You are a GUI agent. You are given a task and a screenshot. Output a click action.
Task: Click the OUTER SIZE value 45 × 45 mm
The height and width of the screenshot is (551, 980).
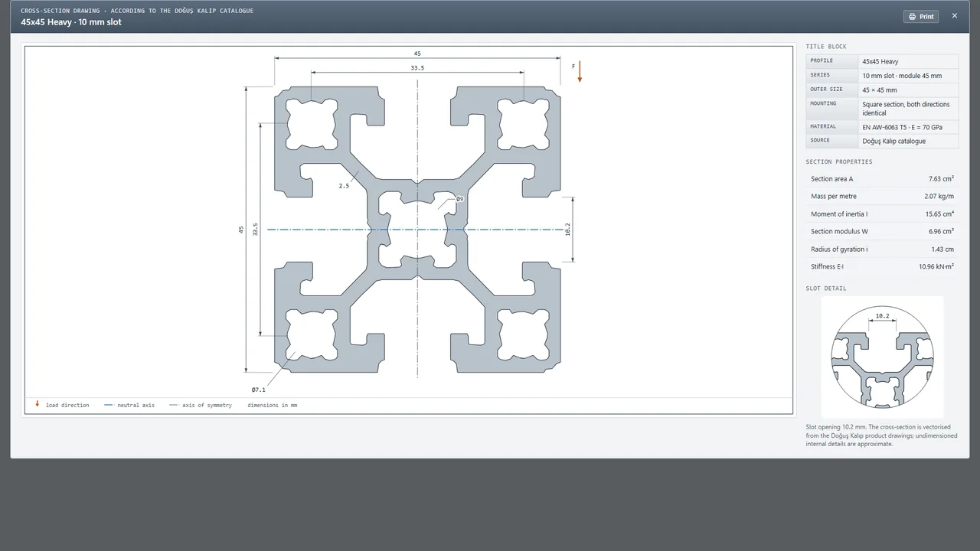(880, 90)
